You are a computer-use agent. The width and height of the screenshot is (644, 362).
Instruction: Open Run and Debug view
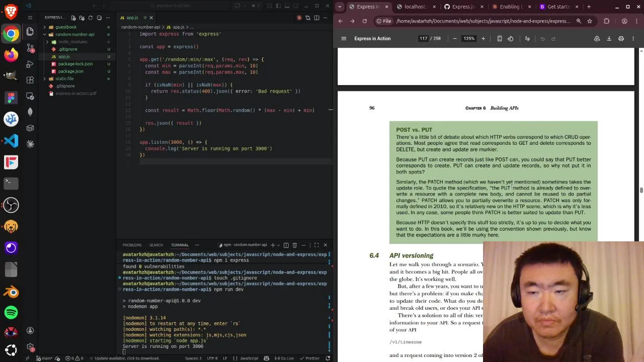(30, 64)
